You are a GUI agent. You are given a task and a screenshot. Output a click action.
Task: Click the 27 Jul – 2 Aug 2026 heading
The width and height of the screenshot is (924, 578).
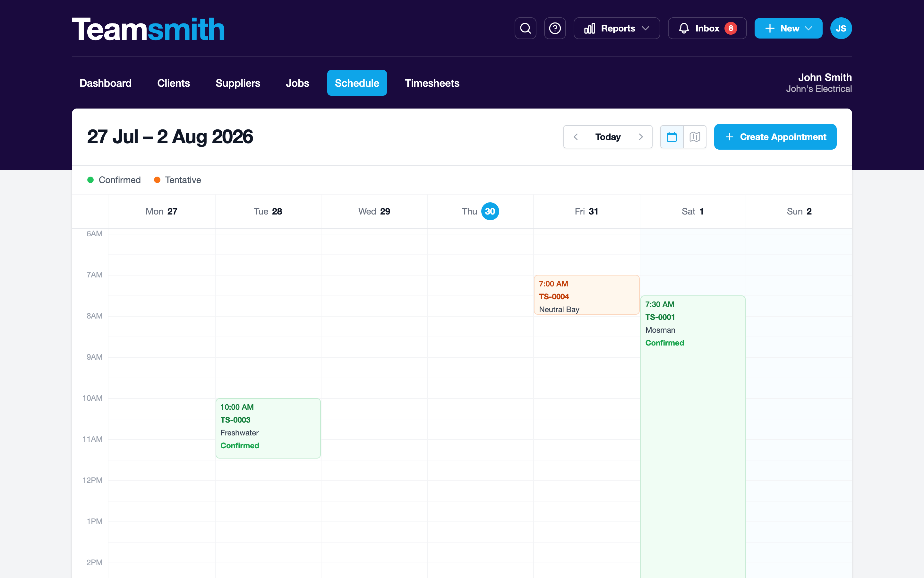[x=170, y=137]
